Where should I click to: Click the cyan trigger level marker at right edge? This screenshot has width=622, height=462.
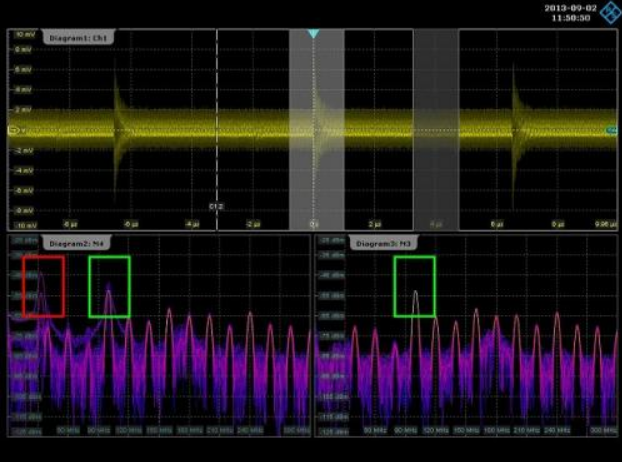click(610, 130)
